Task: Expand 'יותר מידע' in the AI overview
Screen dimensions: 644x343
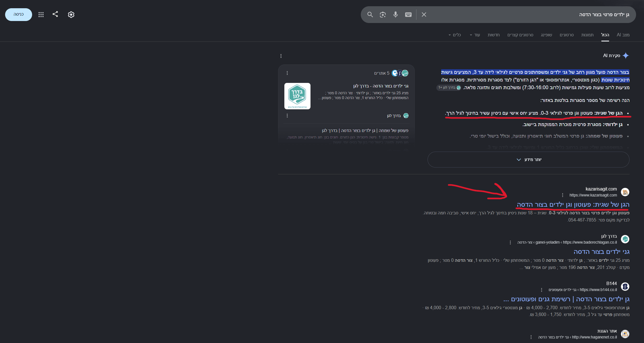Action: [528, 160]
